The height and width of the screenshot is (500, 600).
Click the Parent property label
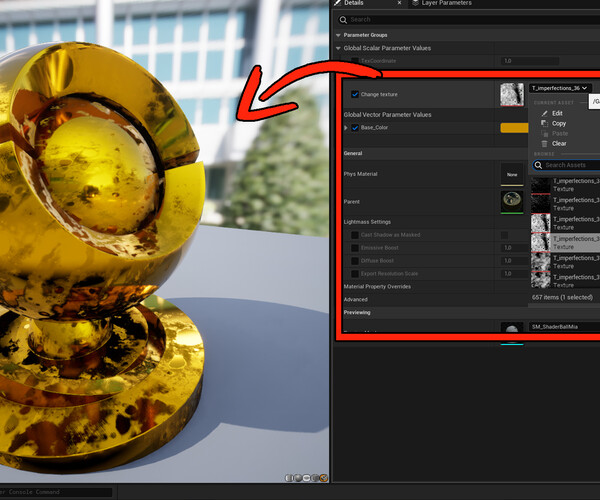coord(352,202)
